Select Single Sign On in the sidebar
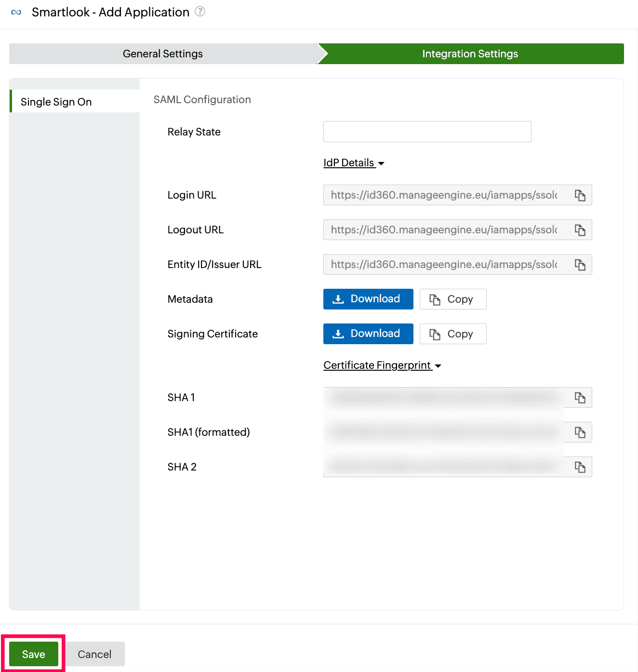 click(55, 102)
